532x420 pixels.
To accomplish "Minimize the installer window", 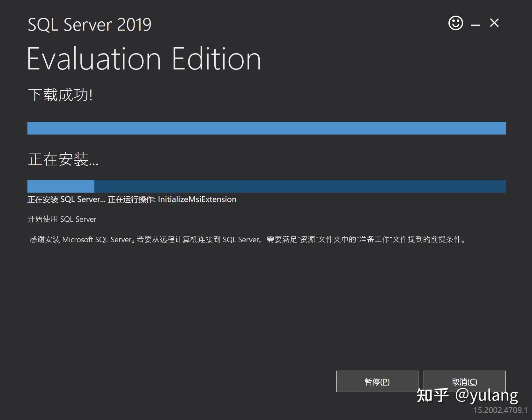I will [x=475, y=23].
